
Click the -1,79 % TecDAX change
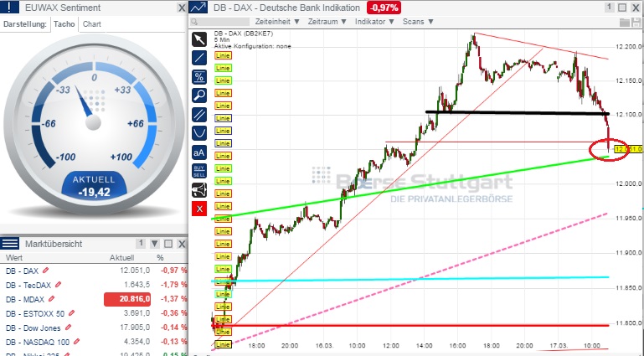tap(173, 285)
